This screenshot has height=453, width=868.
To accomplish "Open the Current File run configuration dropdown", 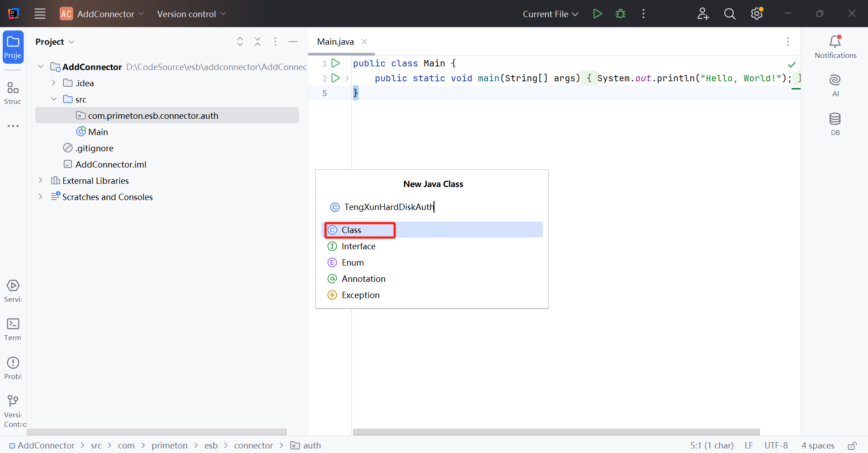I will (x=550, y=14).
